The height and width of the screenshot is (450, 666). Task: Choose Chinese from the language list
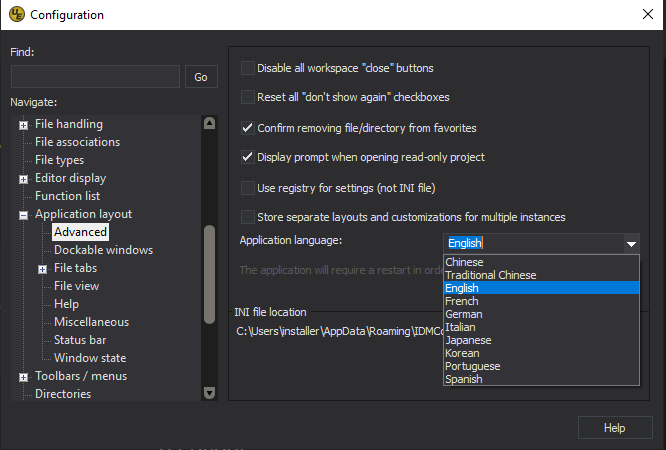click(x=541, y=262)
